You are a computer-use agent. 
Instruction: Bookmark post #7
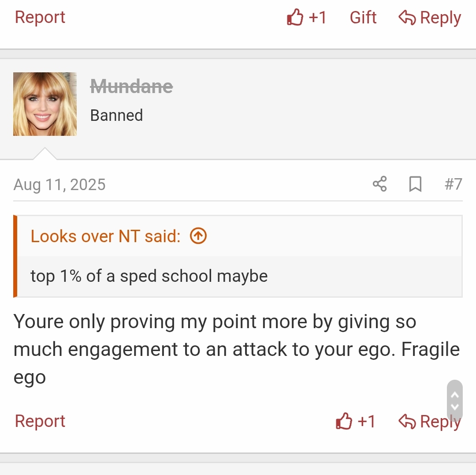[415, 184]
